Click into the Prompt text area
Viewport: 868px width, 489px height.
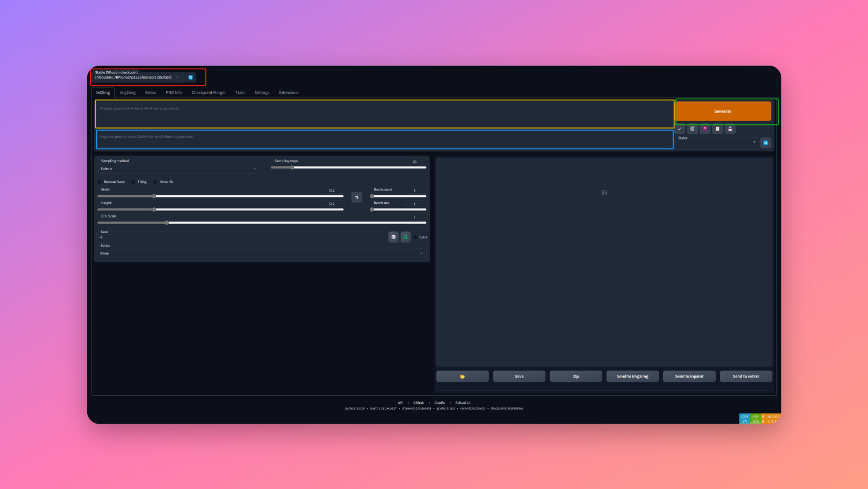click(385, 114)
